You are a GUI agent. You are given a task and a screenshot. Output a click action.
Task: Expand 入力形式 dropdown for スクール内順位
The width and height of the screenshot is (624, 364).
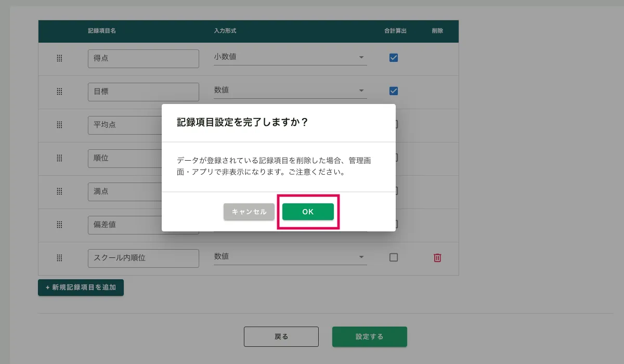(x=290, y=257)
